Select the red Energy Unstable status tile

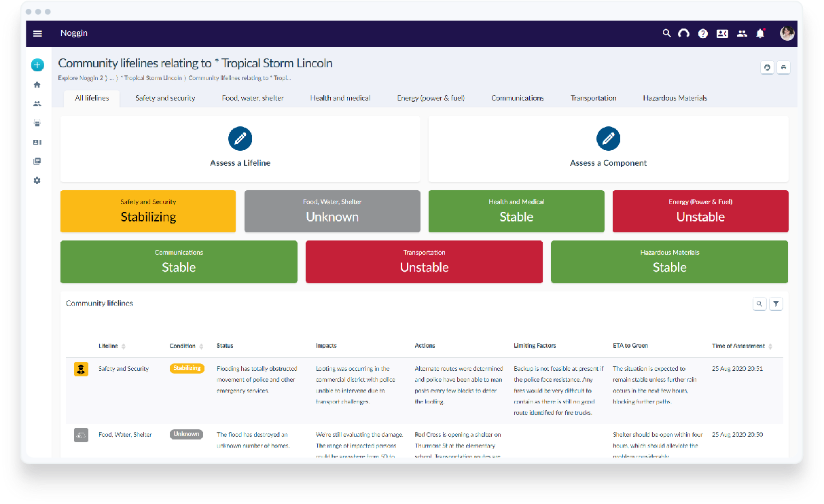700,211
